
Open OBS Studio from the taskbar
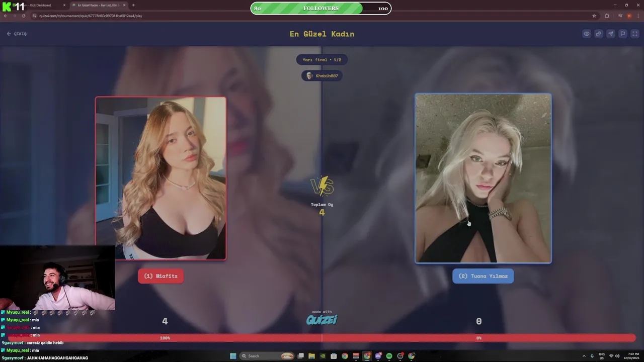(x=400, y=356)
